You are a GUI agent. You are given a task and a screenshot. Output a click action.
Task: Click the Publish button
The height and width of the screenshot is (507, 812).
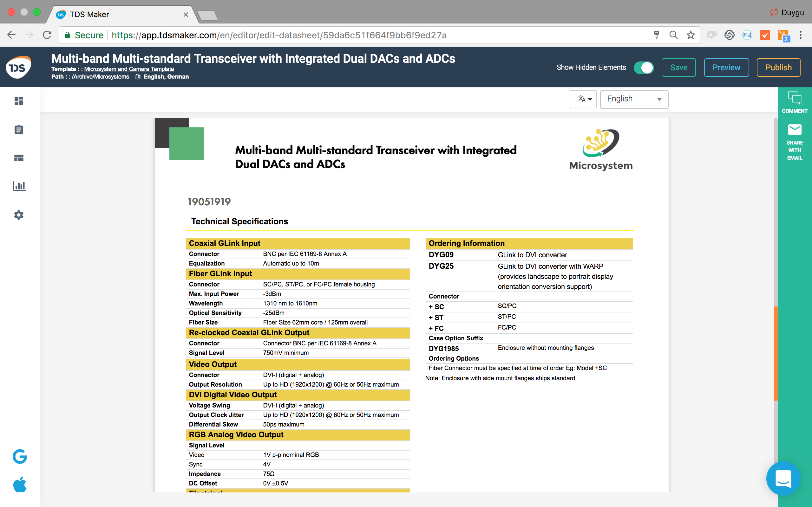(x=778, y=68)
